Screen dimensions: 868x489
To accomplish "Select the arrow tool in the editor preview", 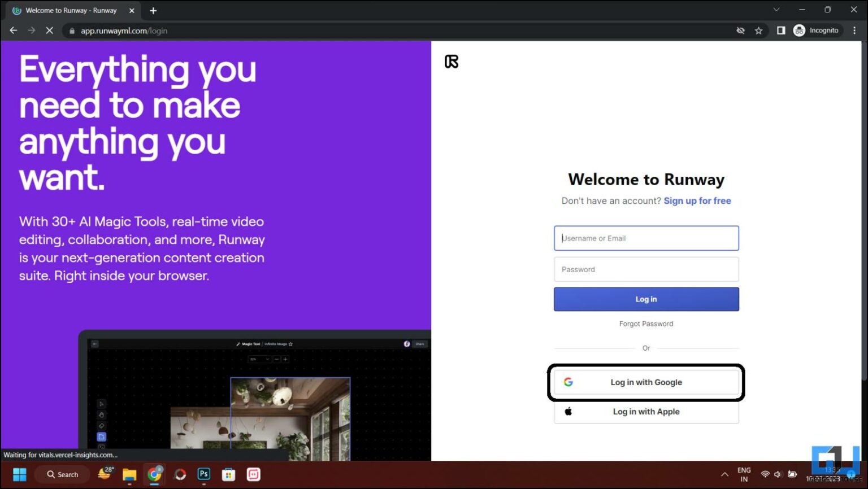I will point(101,404).
